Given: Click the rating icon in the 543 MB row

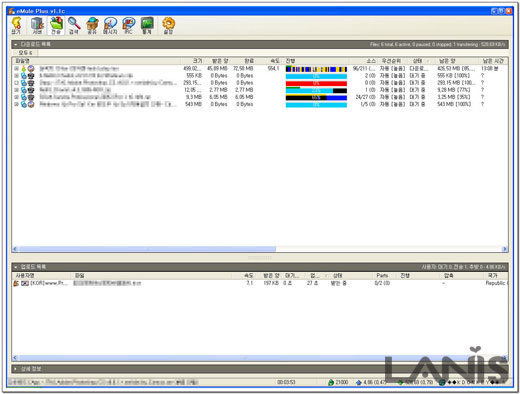Looking at the screenshot, I should [31, 104].
